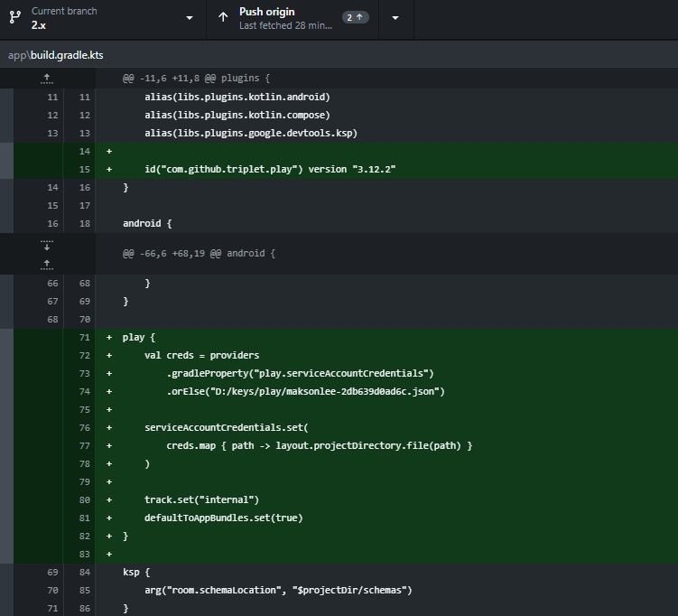Expand diff upward above the plugins hunk
Image resolution: width=678 pixels, height=616 pixels.
pos(47,79)
